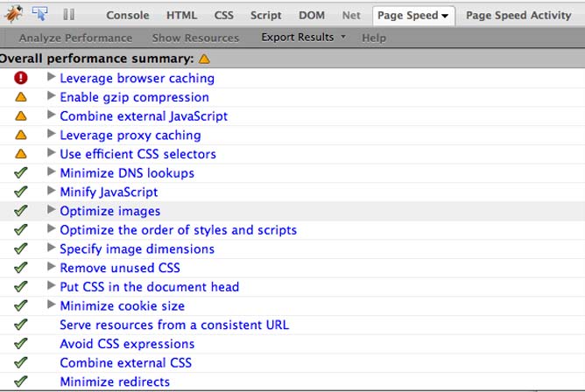
Task: Open the Avoid CSS expressions link
Action: [127, 344]
